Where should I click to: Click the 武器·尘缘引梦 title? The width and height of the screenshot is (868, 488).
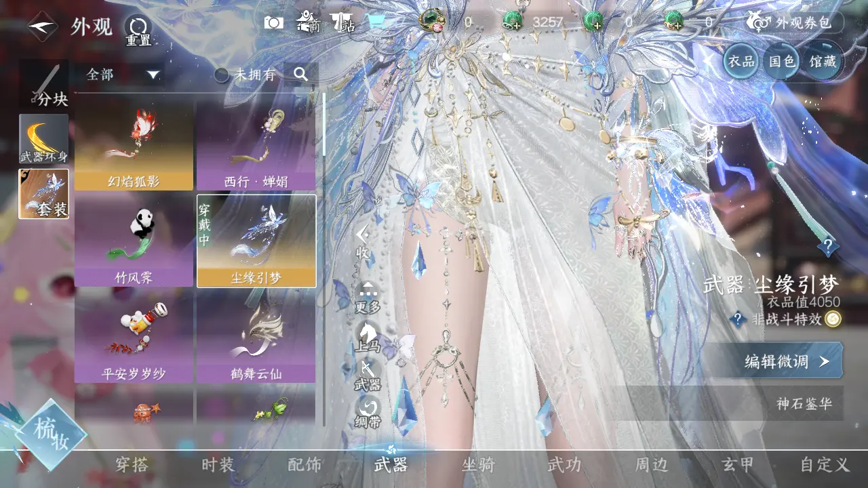771,284
